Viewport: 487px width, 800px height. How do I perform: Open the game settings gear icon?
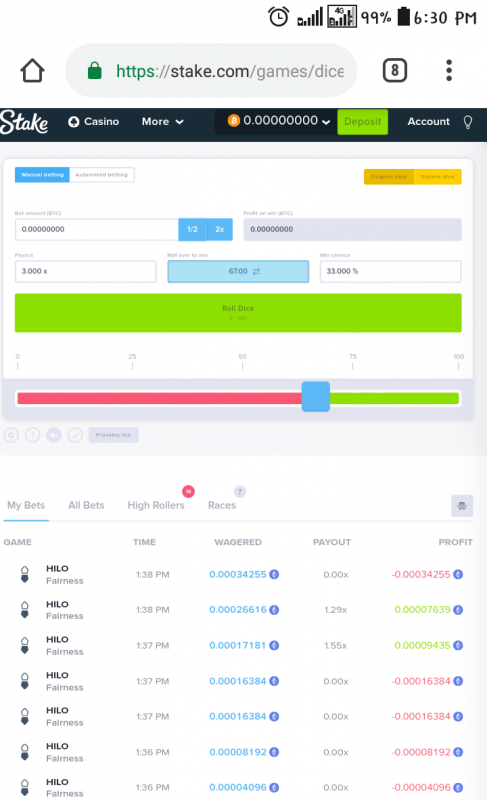point(12,435)
